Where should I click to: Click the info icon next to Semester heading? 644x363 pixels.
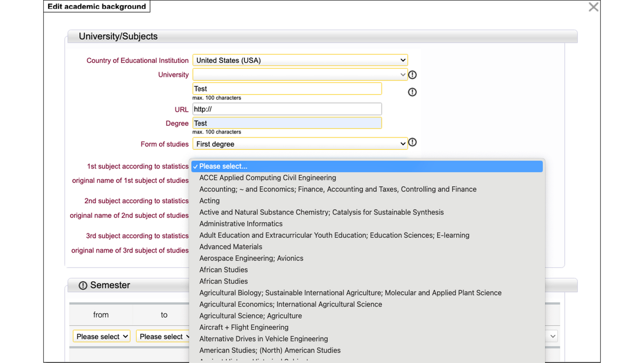pyautogui.click(x=83, y=286)
